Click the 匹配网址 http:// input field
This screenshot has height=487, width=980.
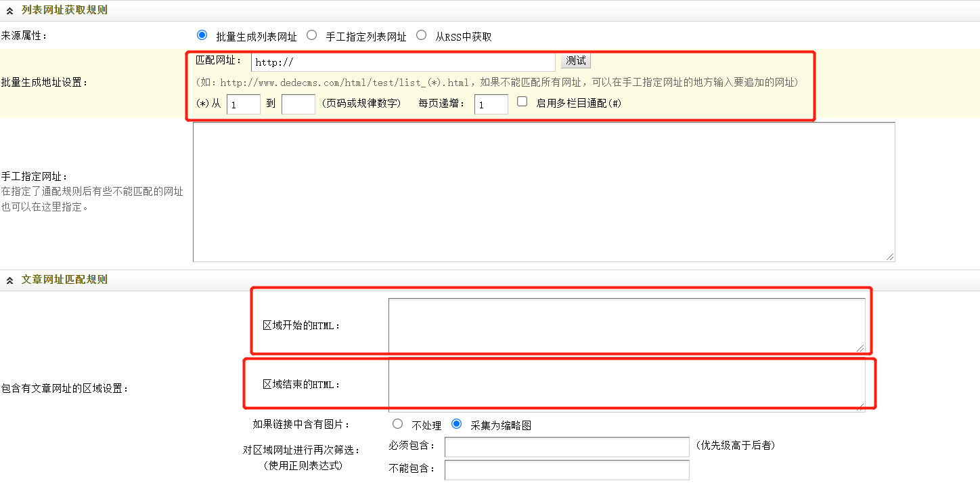(403, 62)
